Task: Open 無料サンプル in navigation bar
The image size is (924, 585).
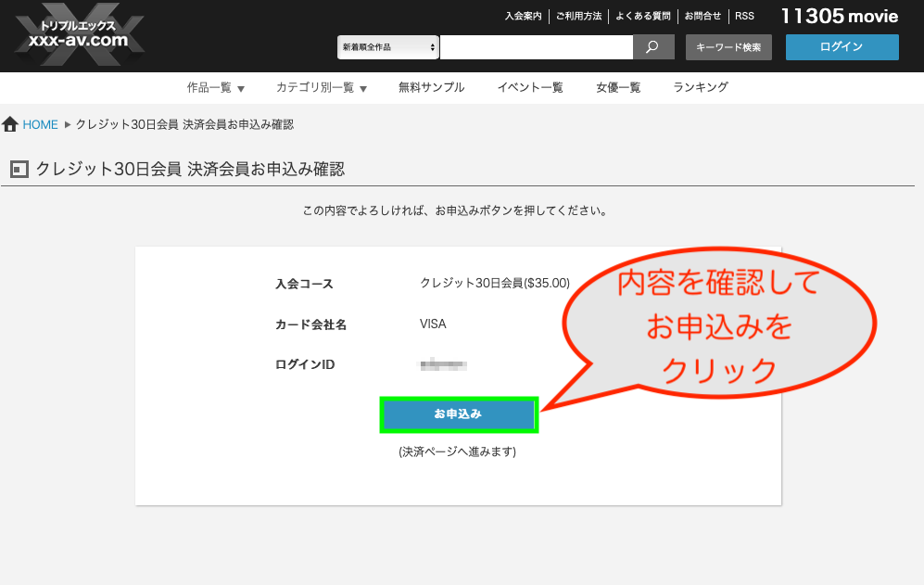Action: point(431,88)
